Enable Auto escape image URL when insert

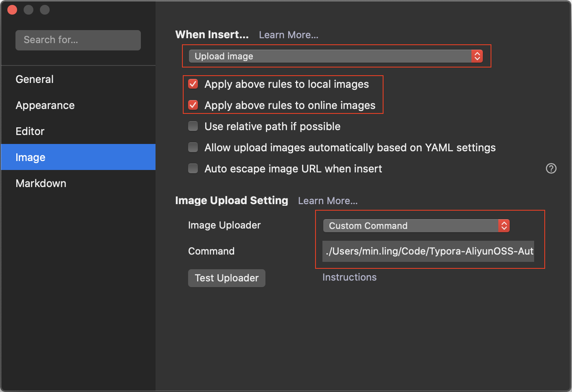click(x=193, y=169)
